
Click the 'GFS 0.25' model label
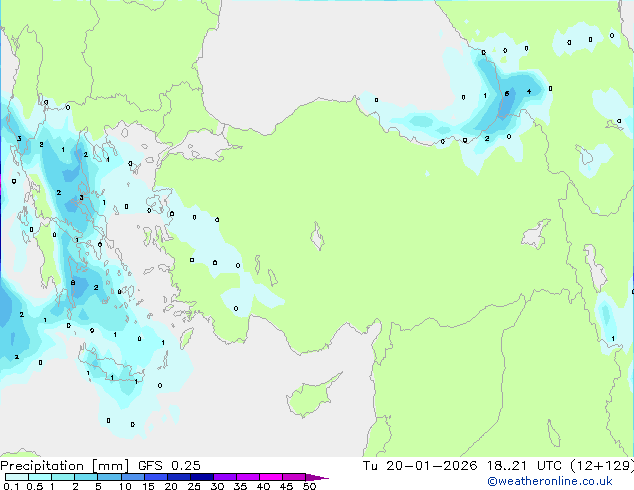169,466
